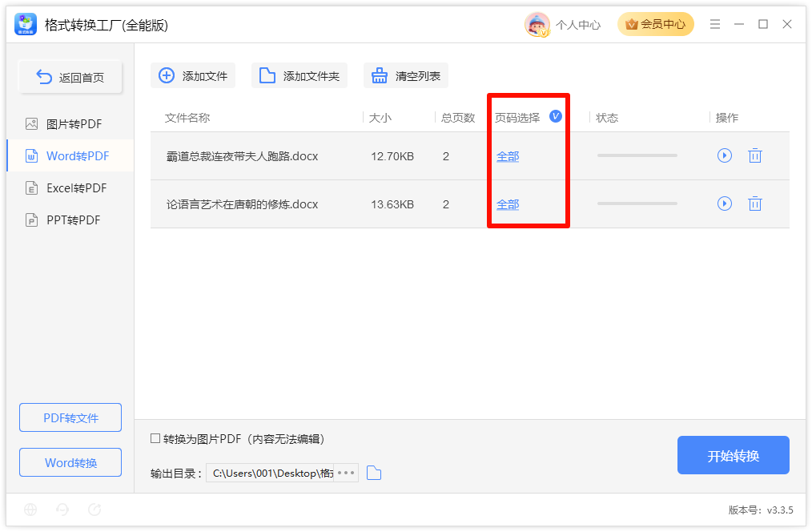This screenshot has height=532, width=812.
Task: Click the share icon in status bar
Action: pyautogui.click(x=94, y=510)
